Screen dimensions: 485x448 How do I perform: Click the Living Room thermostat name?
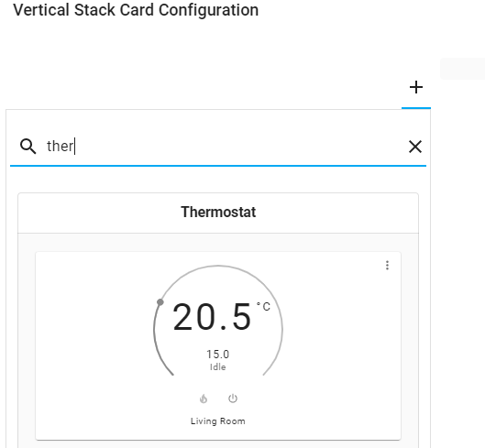coord(218,421)
